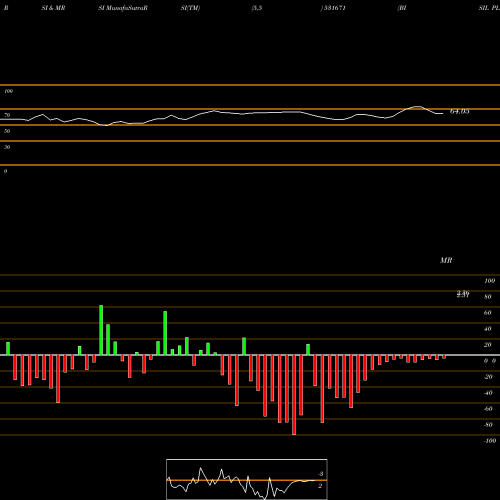Viewport: 500px width, 500px height.
Task: Click the MR axis label "-80"
Action: pos(488,425)
